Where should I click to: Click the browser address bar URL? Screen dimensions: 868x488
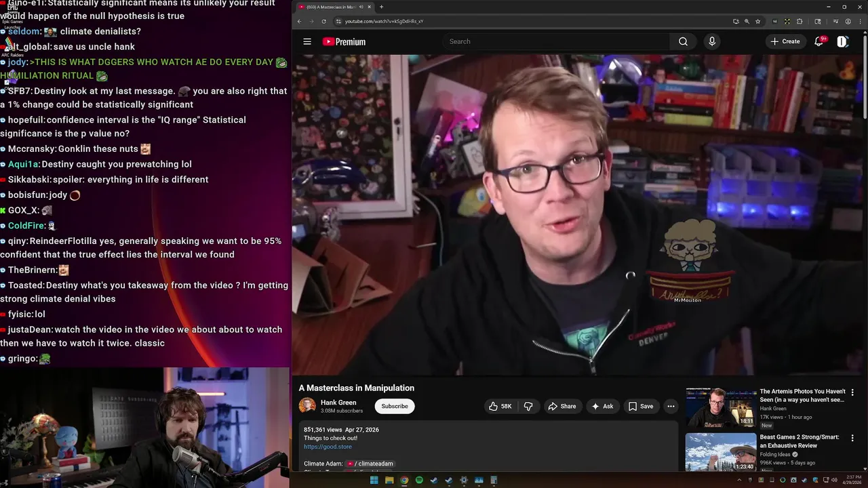point(384,21)
